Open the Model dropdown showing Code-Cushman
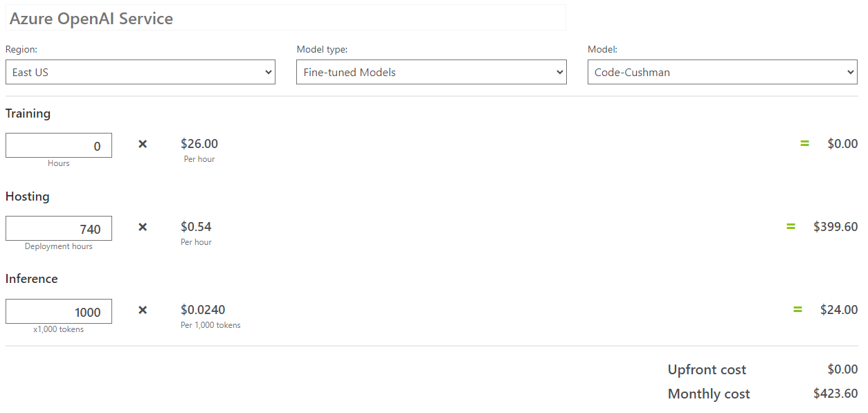This screenshot has width=868, height=413. tap(723, 72)
